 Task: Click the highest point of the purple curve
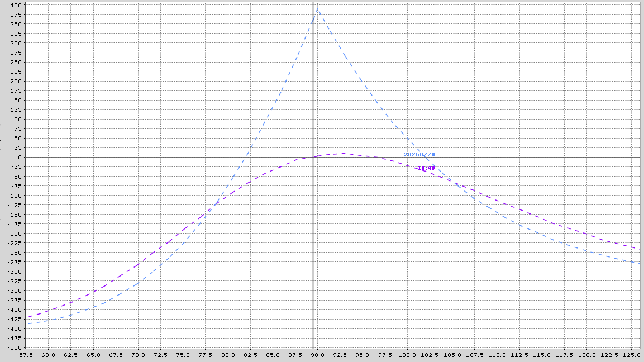click(x=344, y=153)
